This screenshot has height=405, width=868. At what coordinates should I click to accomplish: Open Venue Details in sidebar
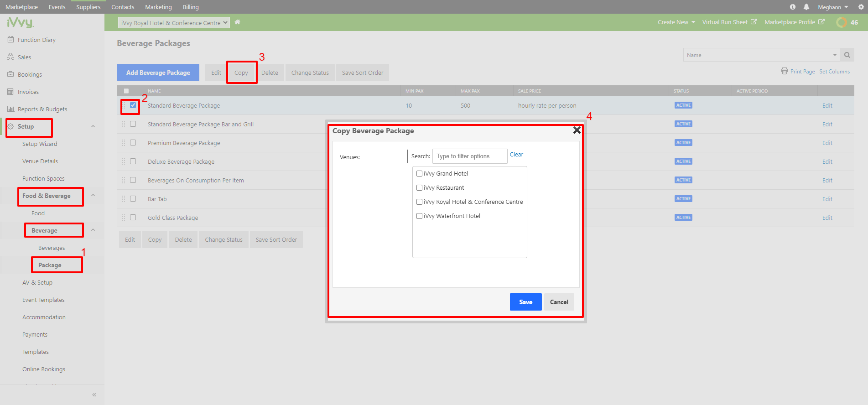point(40,161)
